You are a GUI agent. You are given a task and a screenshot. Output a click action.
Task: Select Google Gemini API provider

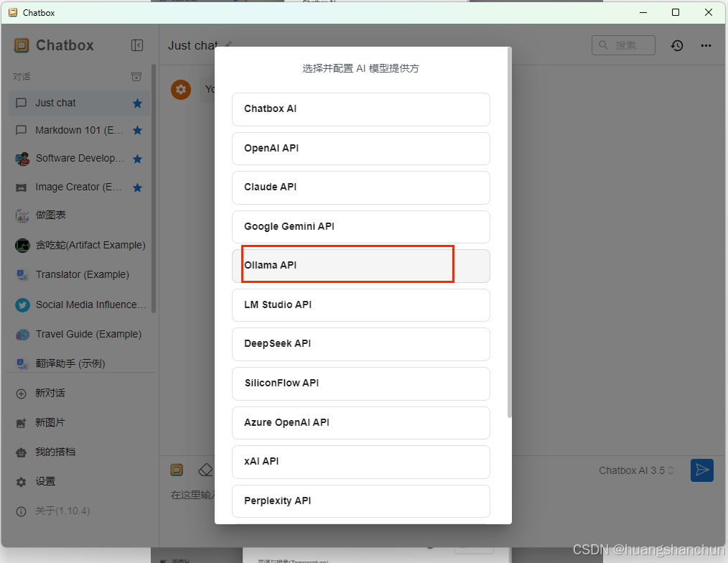[360, 227]
